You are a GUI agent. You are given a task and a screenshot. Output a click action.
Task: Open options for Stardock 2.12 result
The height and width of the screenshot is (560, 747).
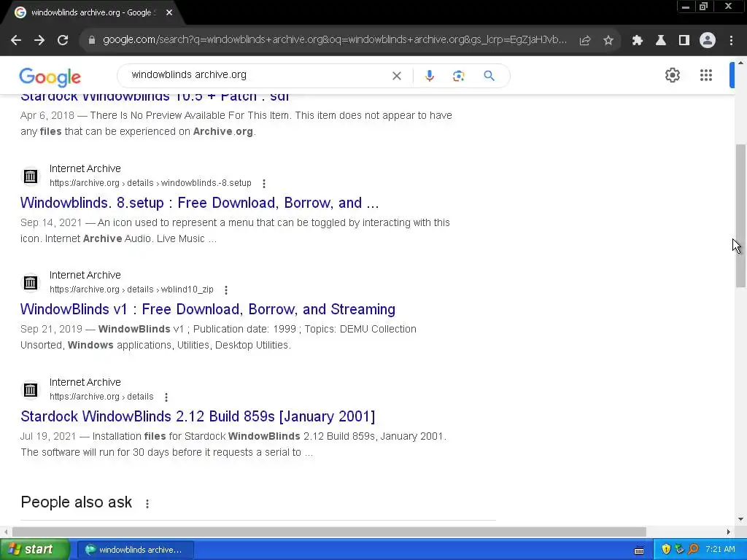click(x=166, y=397)
